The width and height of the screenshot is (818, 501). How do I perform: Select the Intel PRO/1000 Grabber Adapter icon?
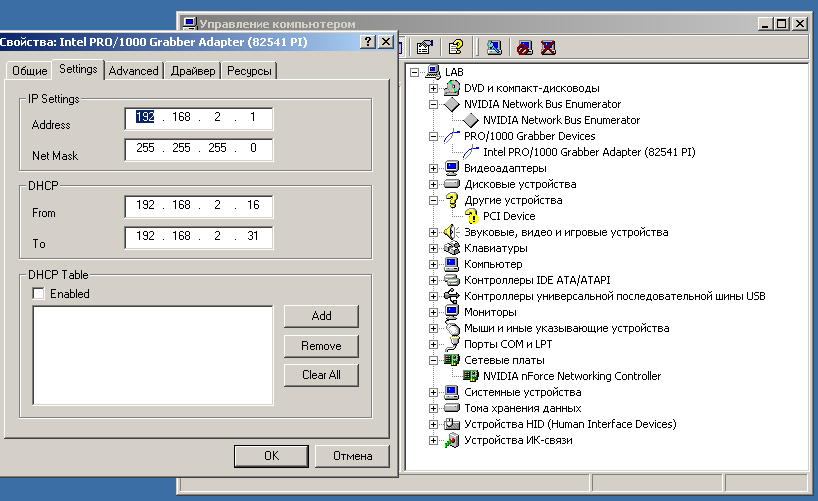[471, 152]
